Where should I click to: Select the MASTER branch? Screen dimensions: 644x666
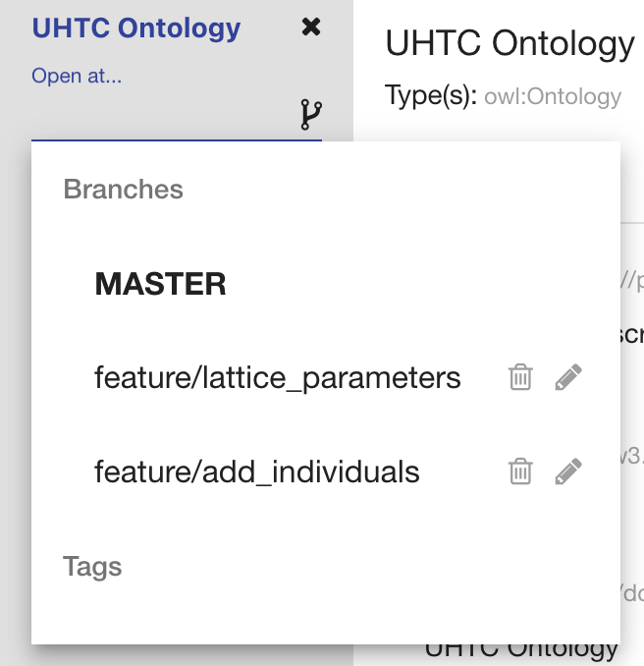point(160,285)
